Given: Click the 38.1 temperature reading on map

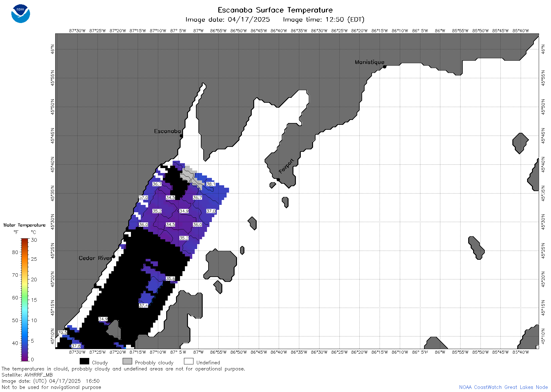Looking at the screenshot, I should pyautogui.click(x=211, y=184).
